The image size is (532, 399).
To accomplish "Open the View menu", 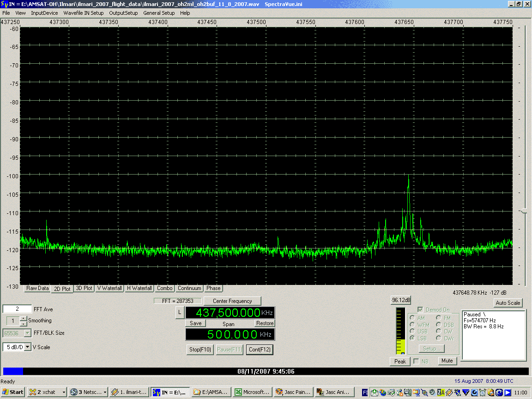I will 20,13.
